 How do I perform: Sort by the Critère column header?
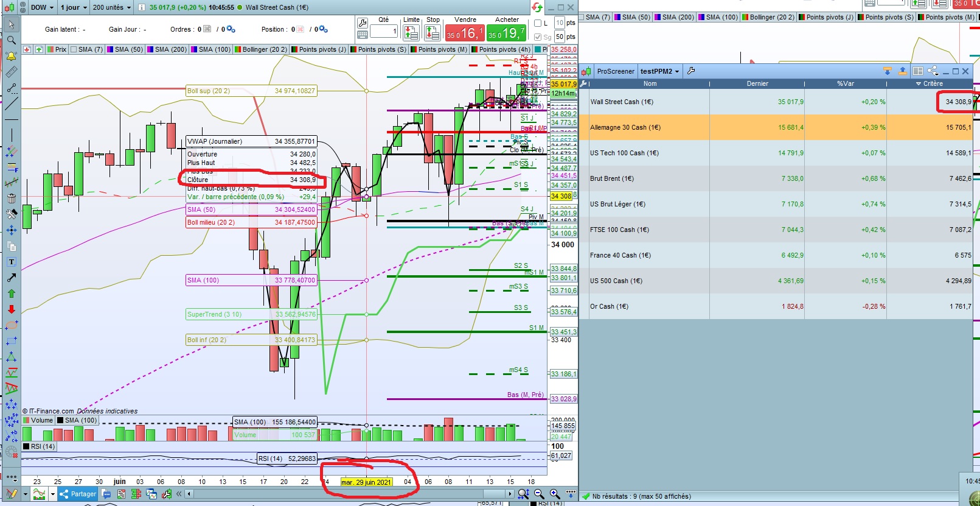coord(929,83)
